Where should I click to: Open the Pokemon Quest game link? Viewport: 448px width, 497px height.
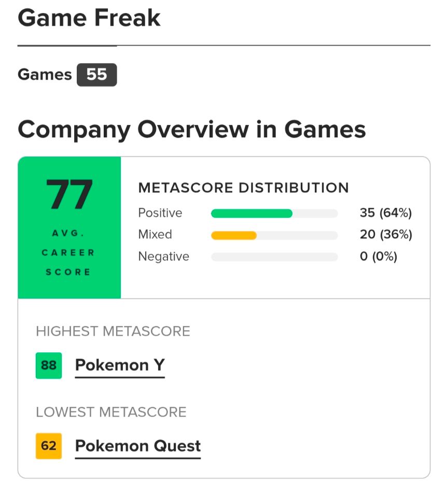tap(138, 446)
